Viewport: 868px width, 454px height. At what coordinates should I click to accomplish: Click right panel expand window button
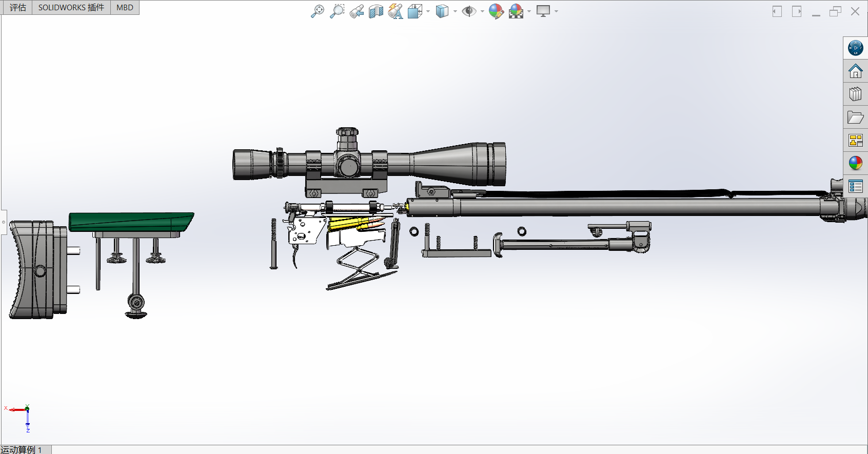(797, 11)
